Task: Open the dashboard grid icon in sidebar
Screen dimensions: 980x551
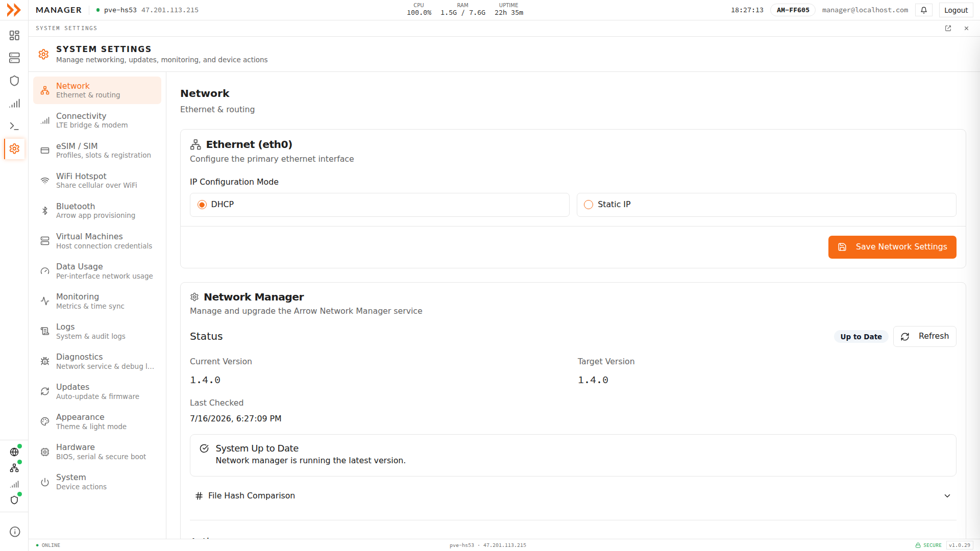Action: click(14, 35)
